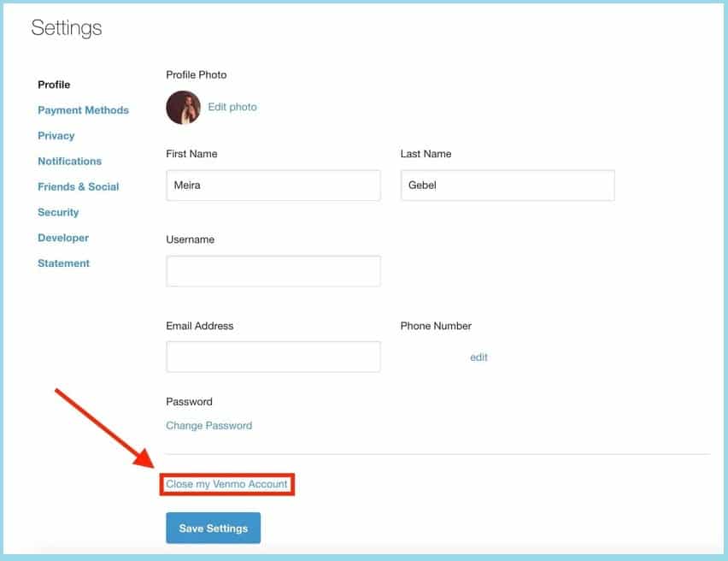Go to the Security section

[58, 212]
